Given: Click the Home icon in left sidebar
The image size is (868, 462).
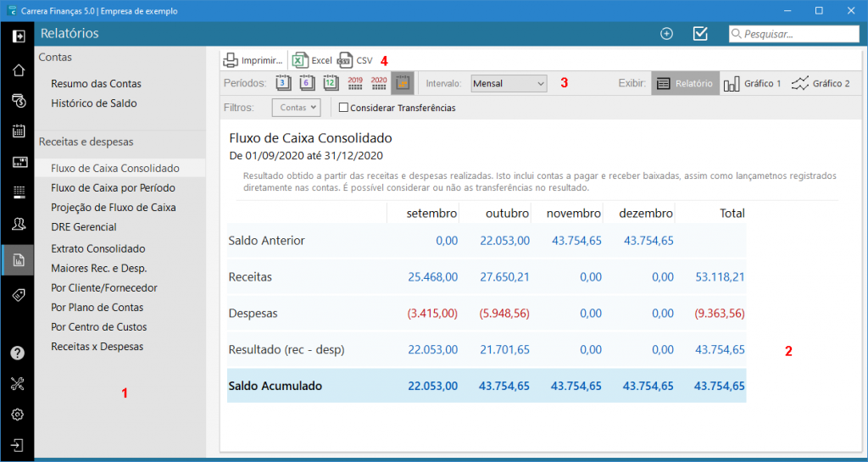Looking at the screenshot, I should pos(18,70).
